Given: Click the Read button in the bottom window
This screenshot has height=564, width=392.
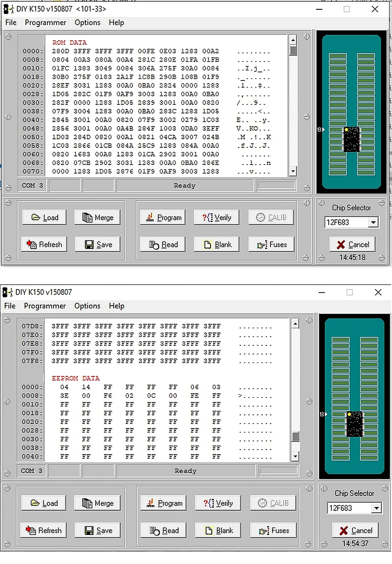Looking at the screenshot, I should coord(164,530).
